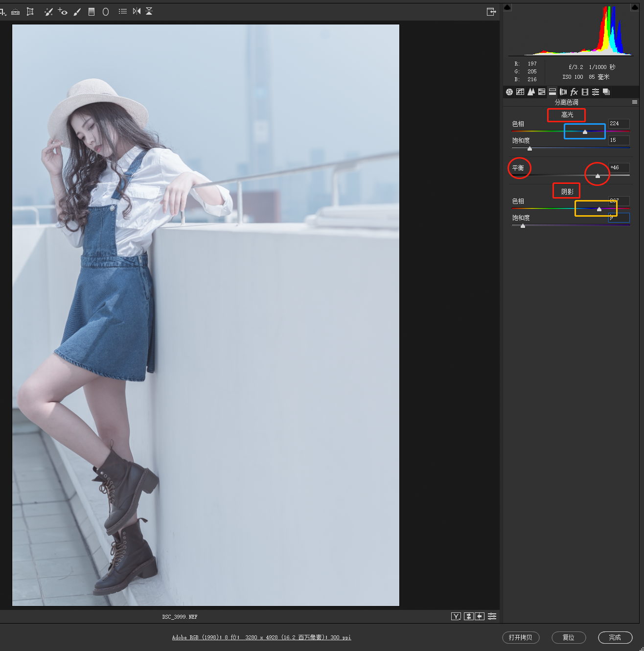Image resolution: width=644 pixels, height=651 pixels.
Task: Select the Adjustment Brush tool
Action: (x=77, y=12)
